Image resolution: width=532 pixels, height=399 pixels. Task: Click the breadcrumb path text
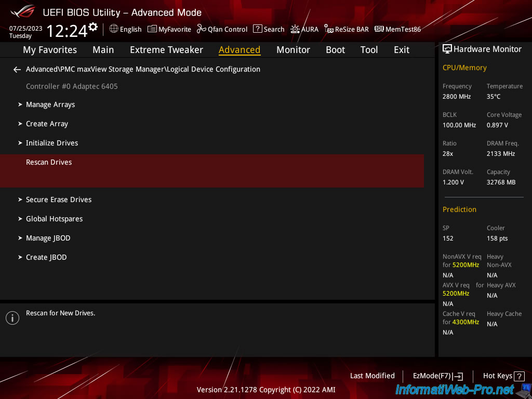coord(143,69)
